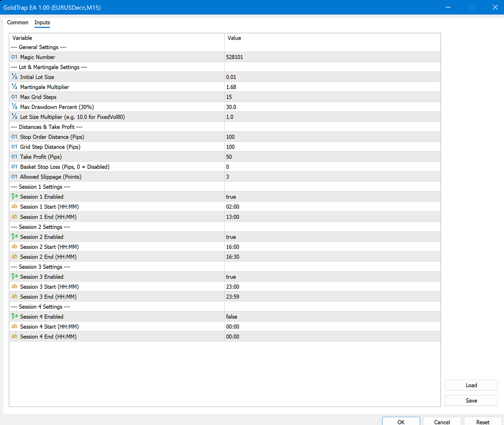This screenshot has width=504, height=425.
Task: Select the Session 1 Settings header row
Action: coord(225,187)
